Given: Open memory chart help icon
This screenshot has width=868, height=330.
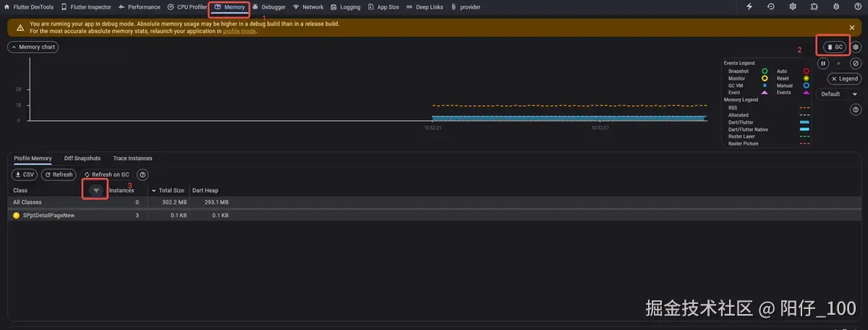Looking at the screenshot, I should [x=856, y=110].
